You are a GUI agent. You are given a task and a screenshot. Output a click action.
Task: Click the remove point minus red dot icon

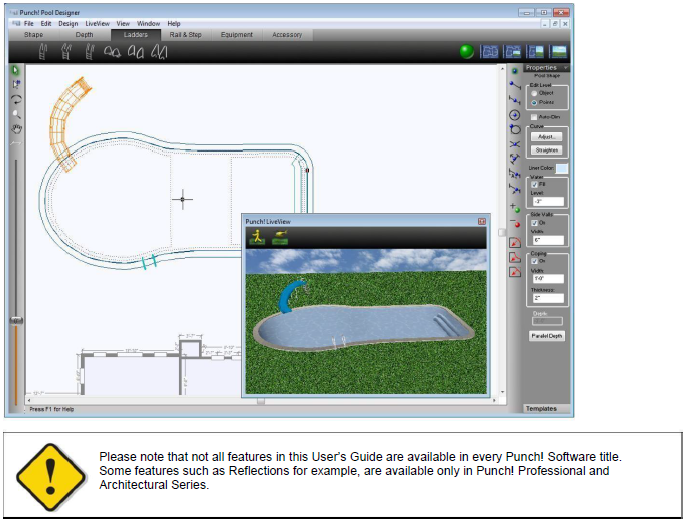click(515, 223)
